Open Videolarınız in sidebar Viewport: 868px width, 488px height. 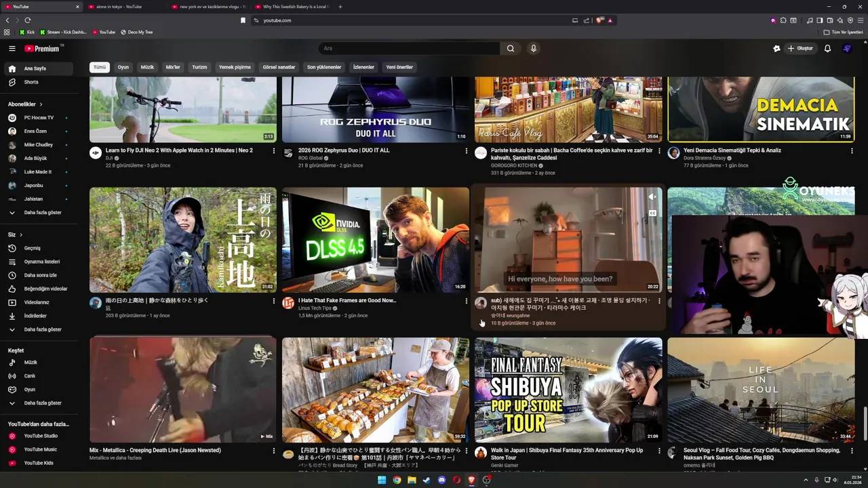(39, 302)
